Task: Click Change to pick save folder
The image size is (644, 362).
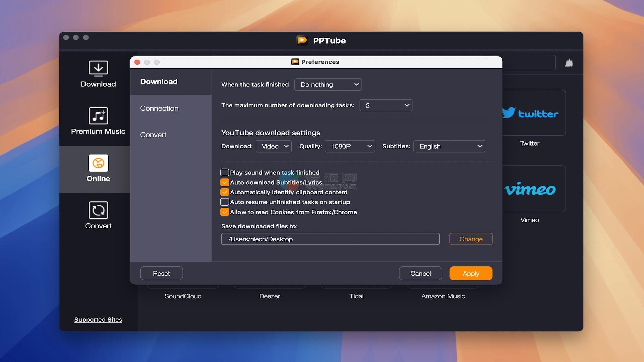Action: [x=471, y=239]
